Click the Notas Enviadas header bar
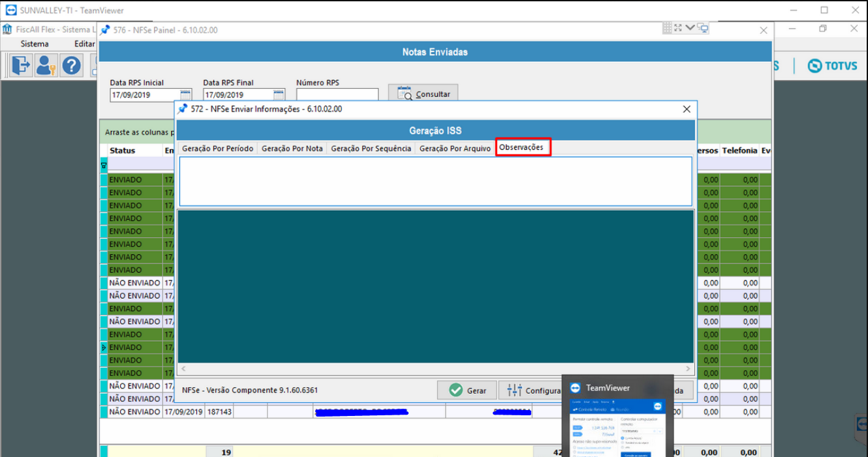The width and height of the screenshot is (868, 457). click(435, 52)
